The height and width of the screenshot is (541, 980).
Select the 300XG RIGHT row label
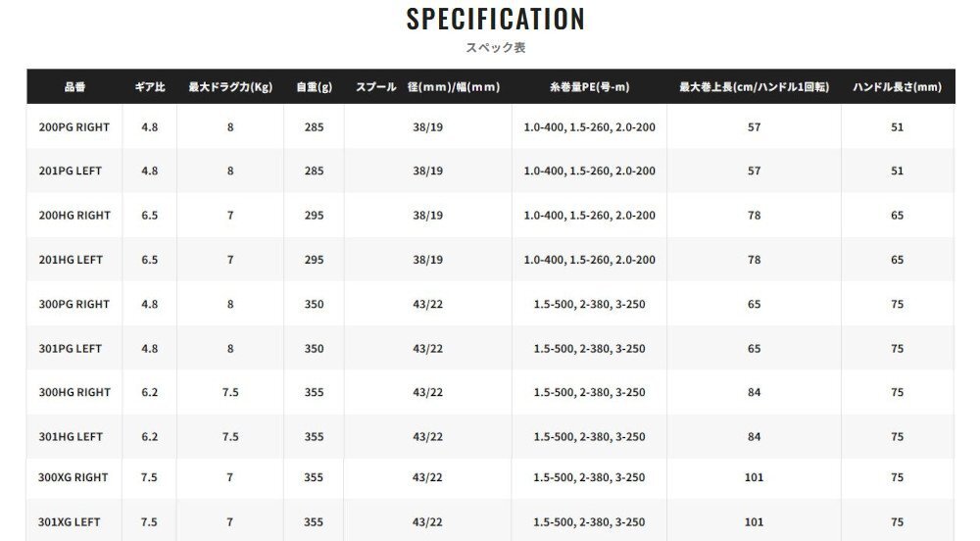74,478
